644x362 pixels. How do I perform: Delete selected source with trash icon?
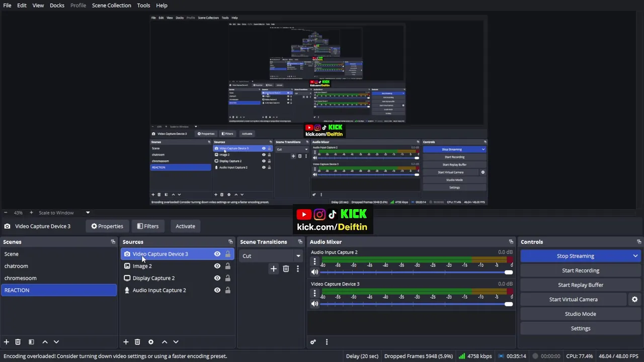137,342
